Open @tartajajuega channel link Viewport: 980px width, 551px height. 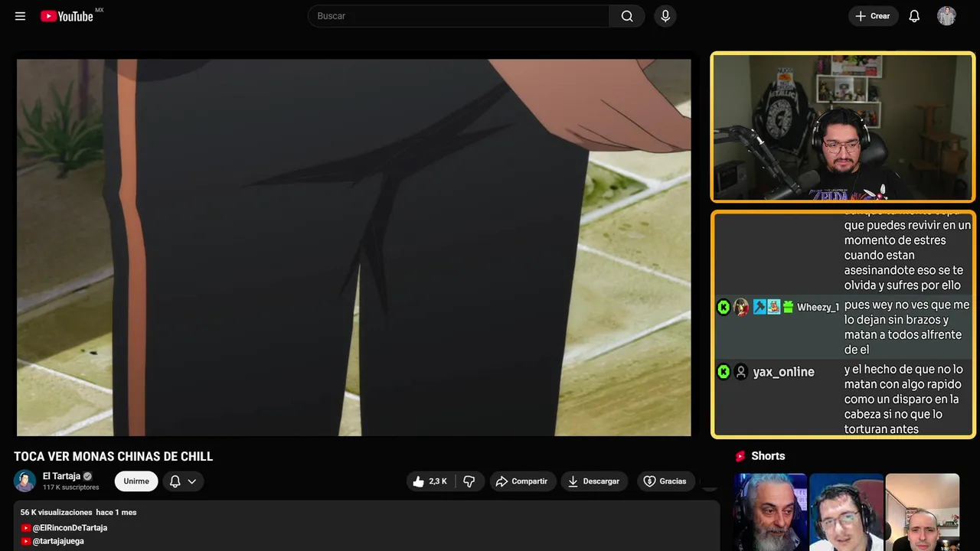[58, 541]
